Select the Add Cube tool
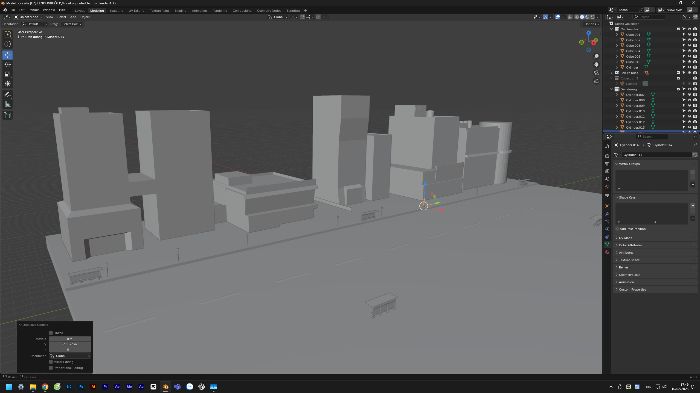Viewport: 700px width, 393px height. tap(8, 115)
